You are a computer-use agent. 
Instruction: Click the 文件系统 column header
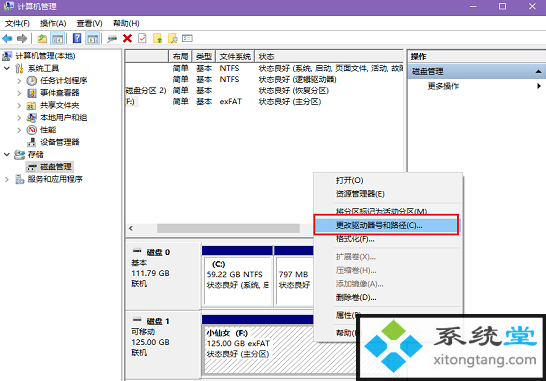pyautogui.click(x=235, y=56)
